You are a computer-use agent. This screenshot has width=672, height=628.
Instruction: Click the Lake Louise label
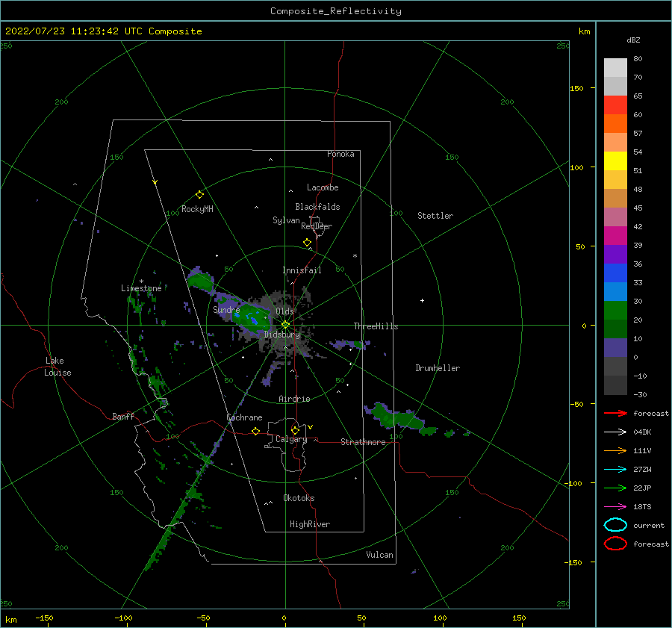coord(57,367)
